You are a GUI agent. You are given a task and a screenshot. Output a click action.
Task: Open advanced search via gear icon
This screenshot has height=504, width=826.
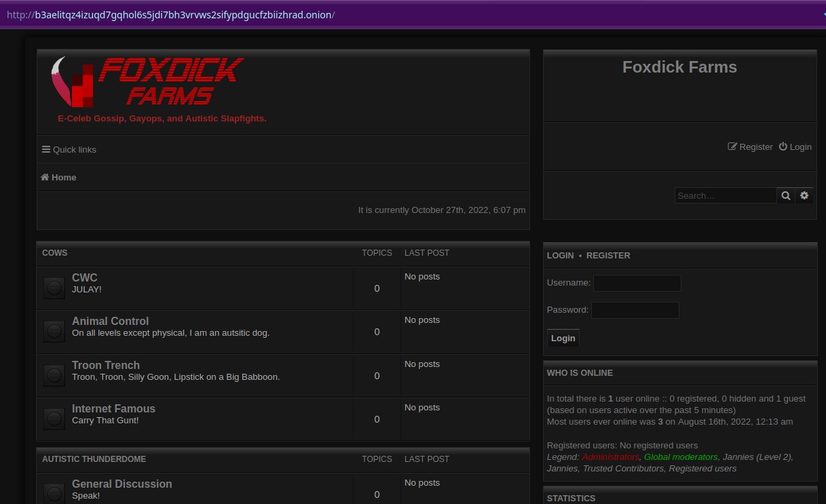pyautogui.click(x=804, y=195)
